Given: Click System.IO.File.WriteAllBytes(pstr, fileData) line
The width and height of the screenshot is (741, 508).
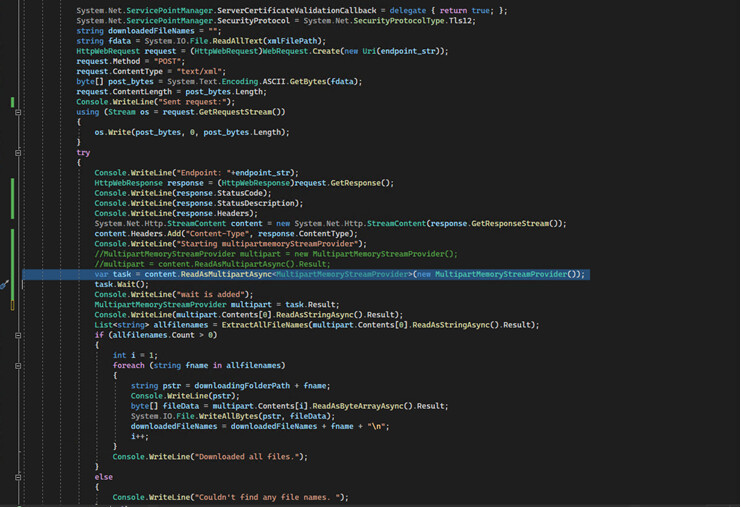Looking at the screenshot, I should click(x=233, y=417).
